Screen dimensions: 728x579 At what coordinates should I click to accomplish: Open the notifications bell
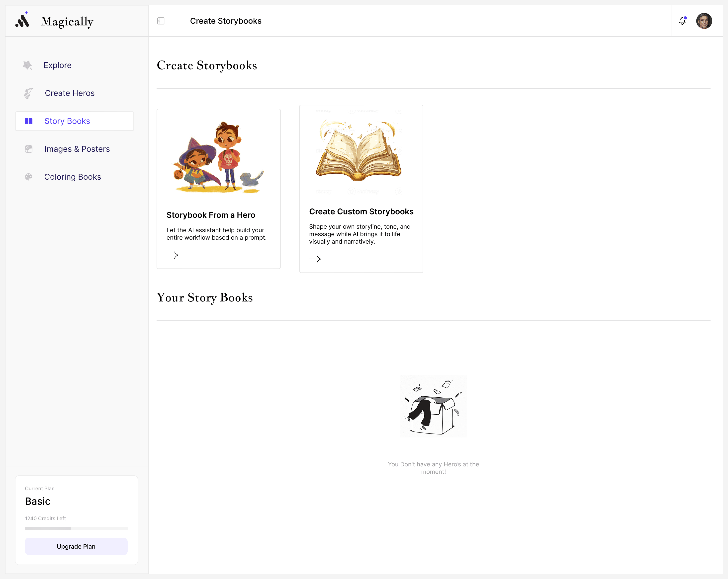(x=682, y=21)
